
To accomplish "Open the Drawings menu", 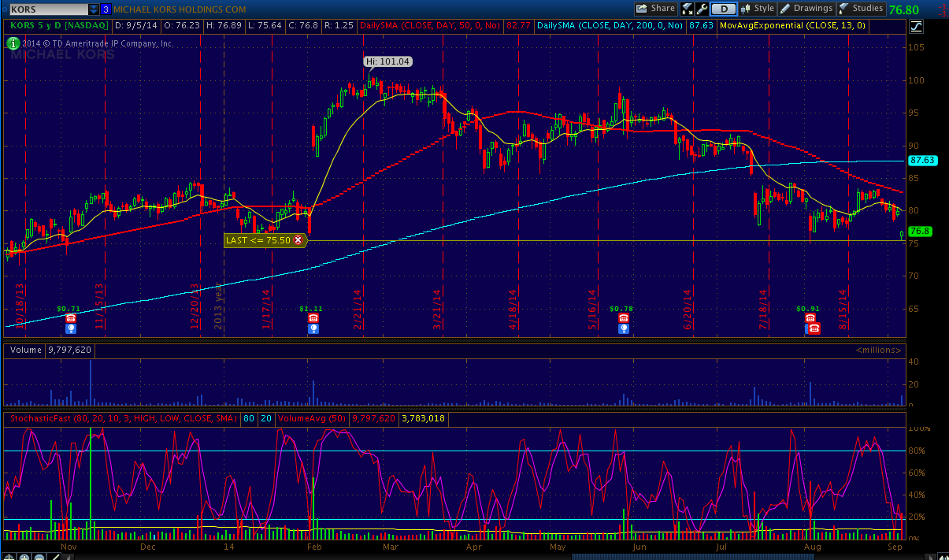I will pyautogui.click(x=806, y=9).
